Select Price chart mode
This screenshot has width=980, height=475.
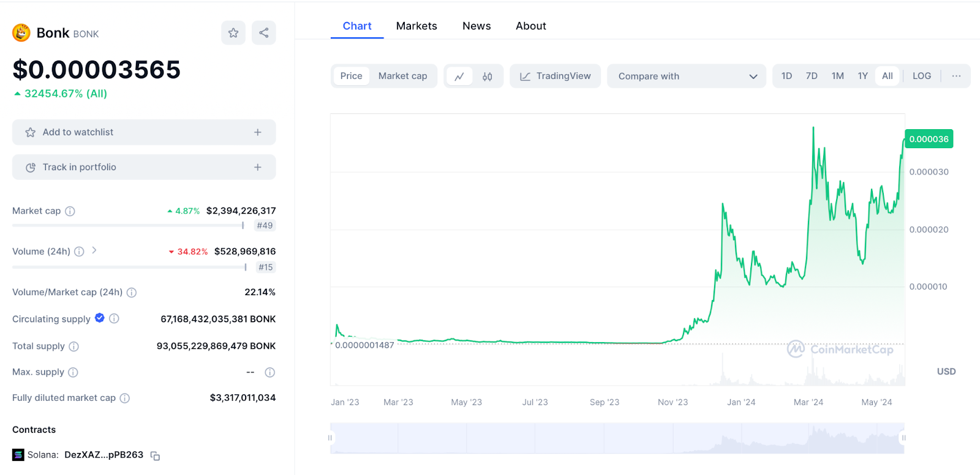pos(352,76)
